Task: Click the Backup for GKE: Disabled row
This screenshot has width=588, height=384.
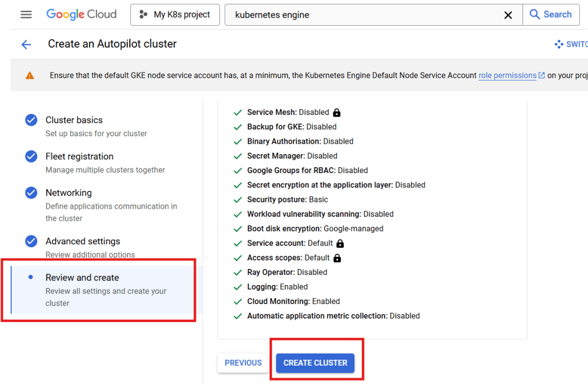Action: [x=285, y=127]
